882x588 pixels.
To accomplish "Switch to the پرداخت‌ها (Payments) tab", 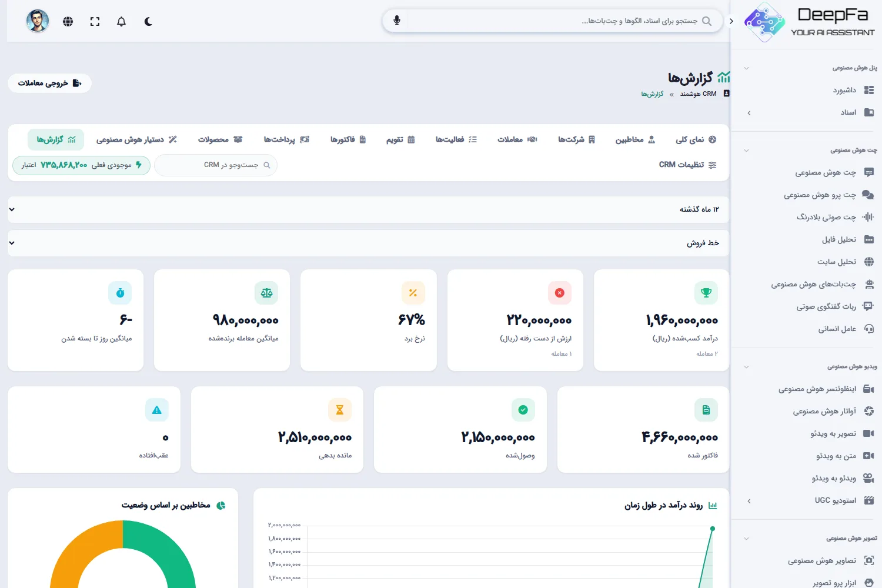I will coord(286,139).
